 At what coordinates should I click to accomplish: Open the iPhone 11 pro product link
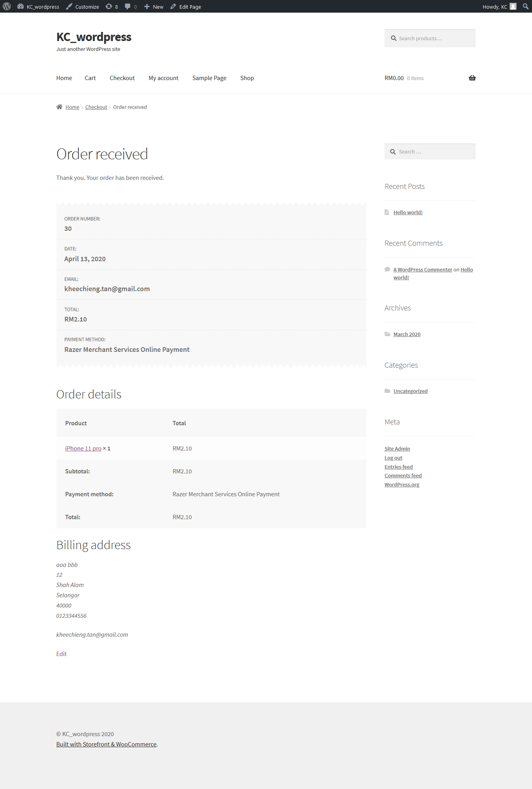83,448
